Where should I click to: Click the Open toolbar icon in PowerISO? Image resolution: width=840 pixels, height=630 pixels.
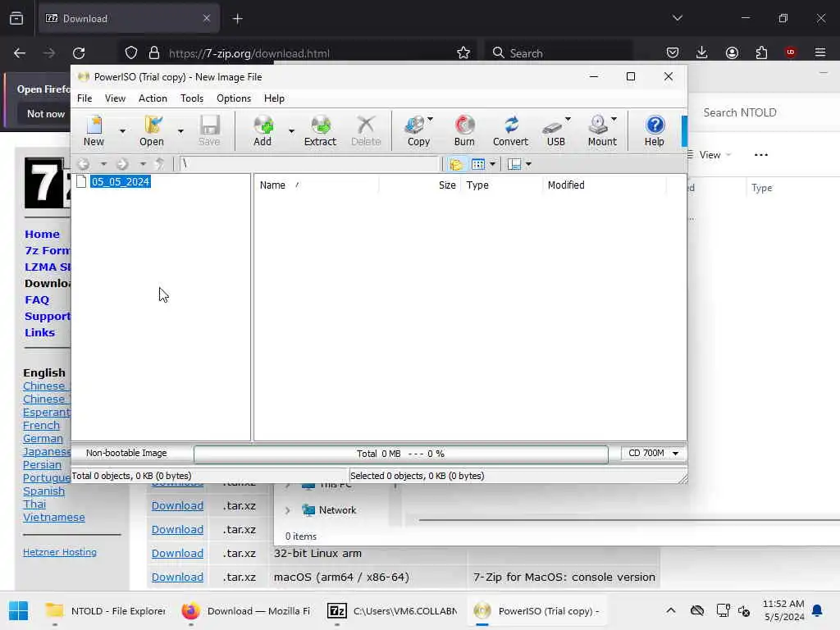tap(152, 130)
